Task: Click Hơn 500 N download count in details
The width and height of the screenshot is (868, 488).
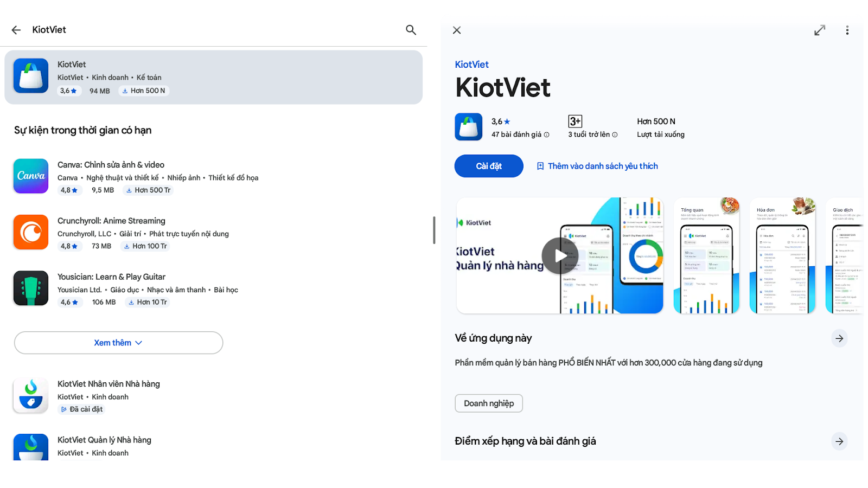Action: tap(656, 121)
